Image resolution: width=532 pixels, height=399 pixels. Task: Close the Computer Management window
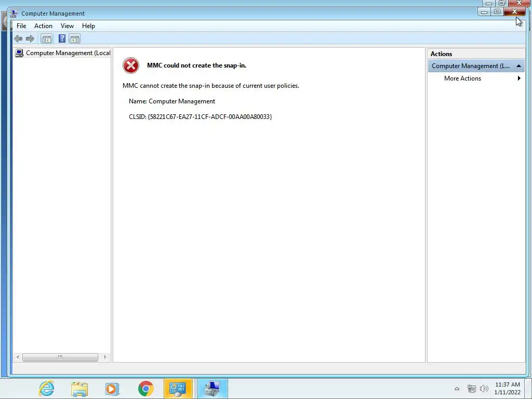pyautogui.click(x=514, y=12)
